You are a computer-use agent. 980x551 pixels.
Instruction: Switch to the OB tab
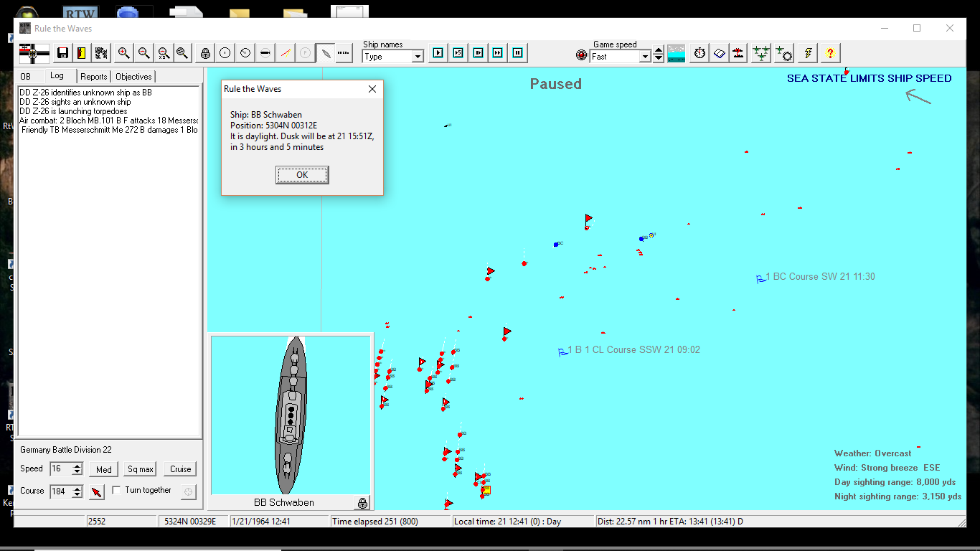tap(26, 77)
